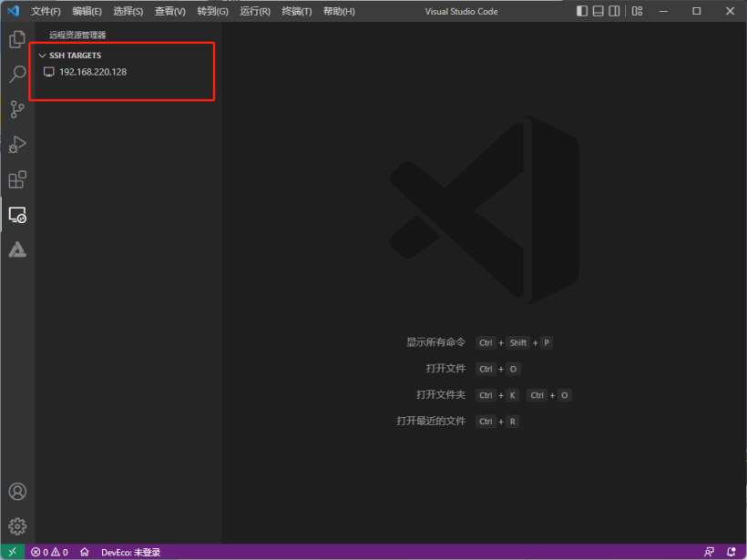Open the Extensions view

point(17,179)
